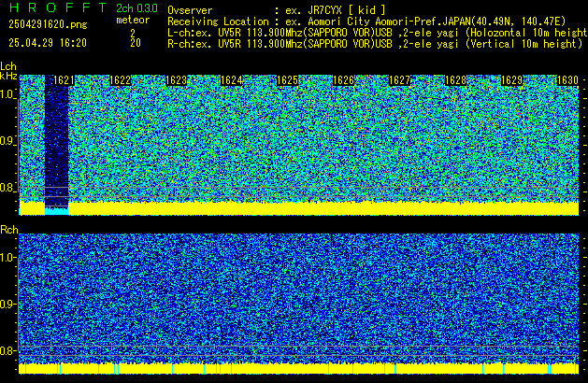Click the '2ch 0.3.0' version label

point(136,8)
